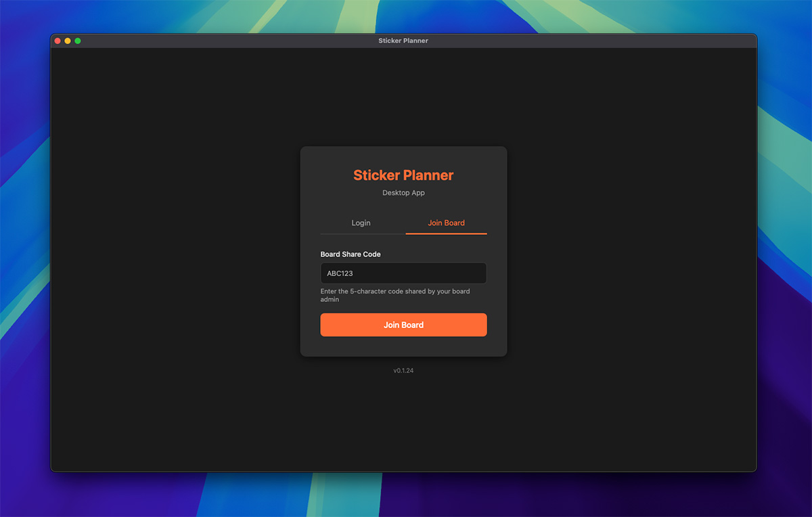812x517 pixels.
Task: Click the Desktop App subtitle
Action: 403,193
